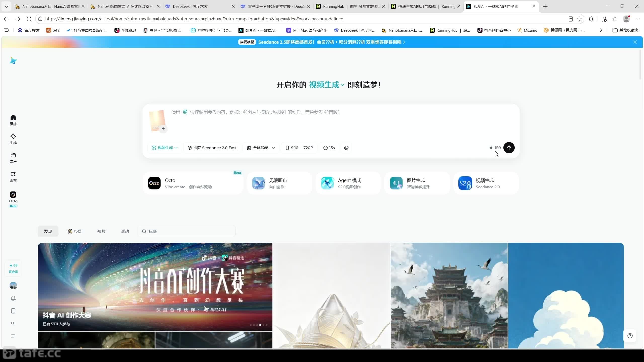Open the 百度搜索 bookmark
644x362 pixels.
(x=29, y=30)
